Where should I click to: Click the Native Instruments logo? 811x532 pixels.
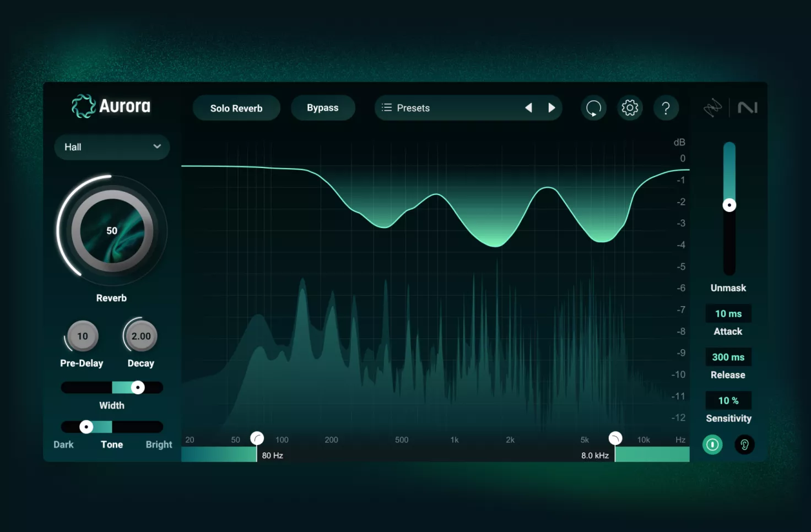(748, 108)
